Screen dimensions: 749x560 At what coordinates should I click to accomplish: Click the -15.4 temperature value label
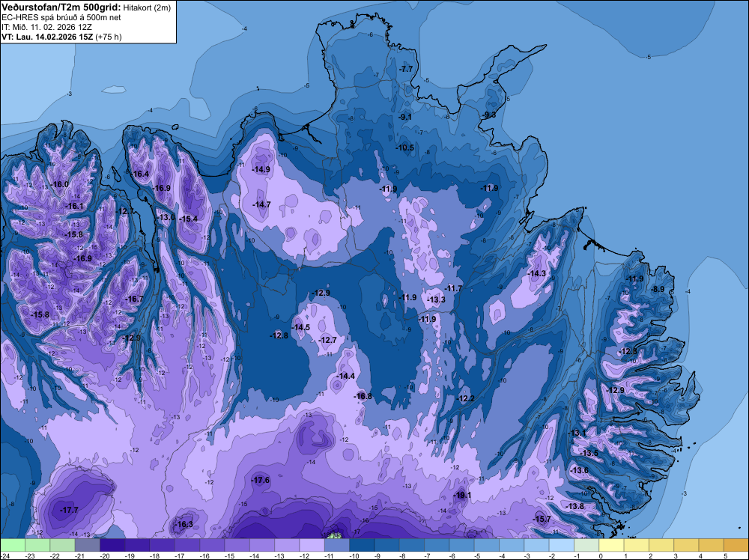pyautogui.click(x=188, y=219)
